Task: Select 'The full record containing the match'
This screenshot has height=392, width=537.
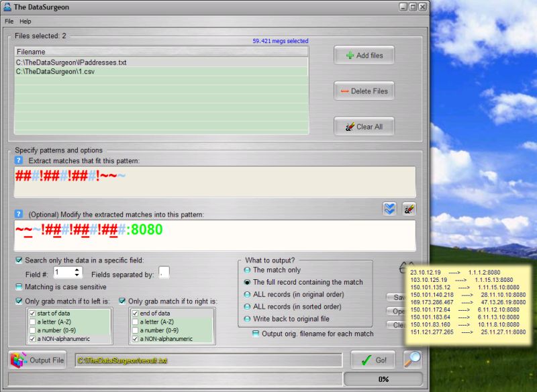Action: [247, 282]
